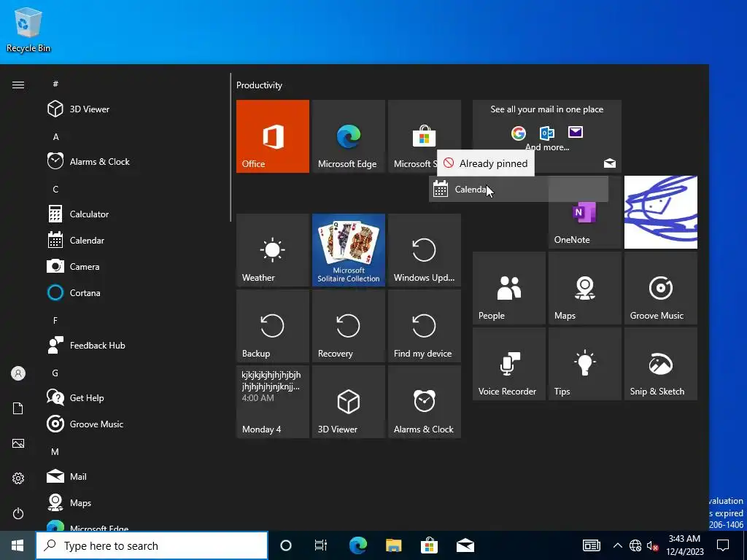Open Groove Music in the app list
747x560 pixels.
[133, 424]
